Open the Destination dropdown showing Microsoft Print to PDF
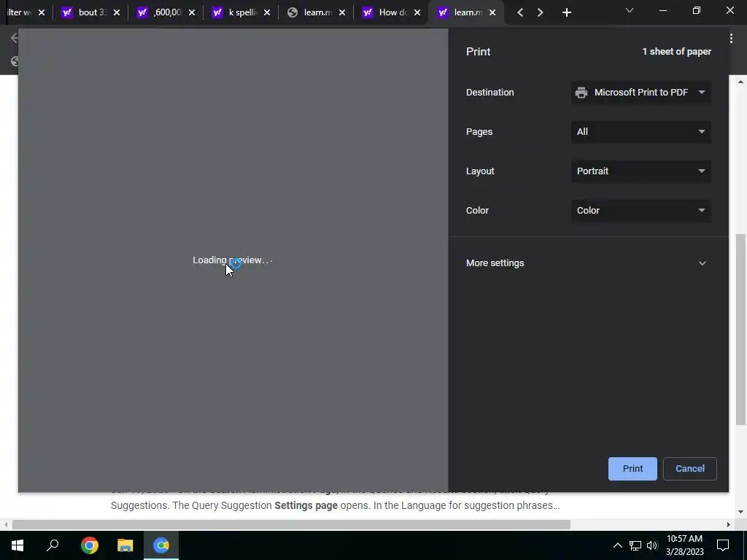This screenshot has height=560, width=747. coord(640,93)
